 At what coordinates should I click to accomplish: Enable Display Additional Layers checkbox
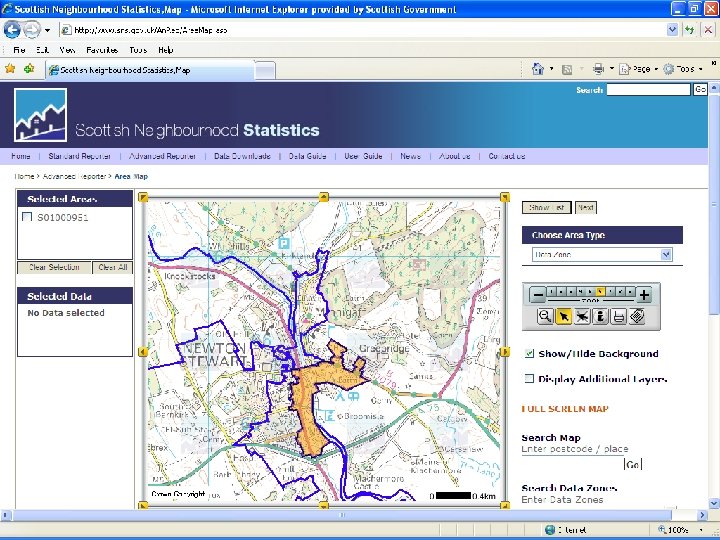(x=529, y=378)
